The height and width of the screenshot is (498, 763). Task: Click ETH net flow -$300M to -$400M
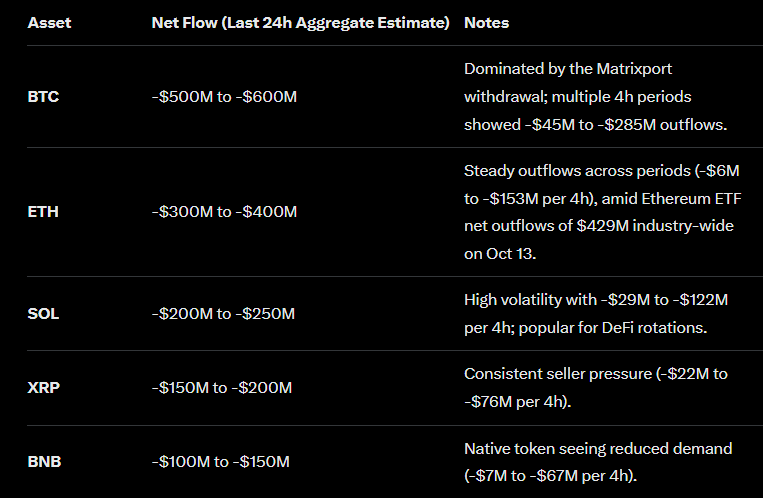click(x=224, y=212)
